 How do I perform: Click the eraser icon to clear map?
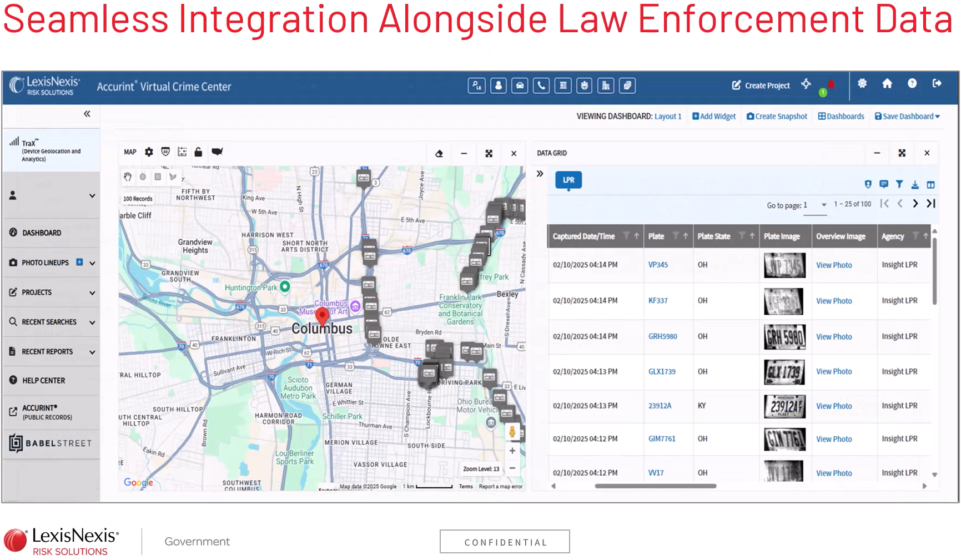tap(439, 154)
